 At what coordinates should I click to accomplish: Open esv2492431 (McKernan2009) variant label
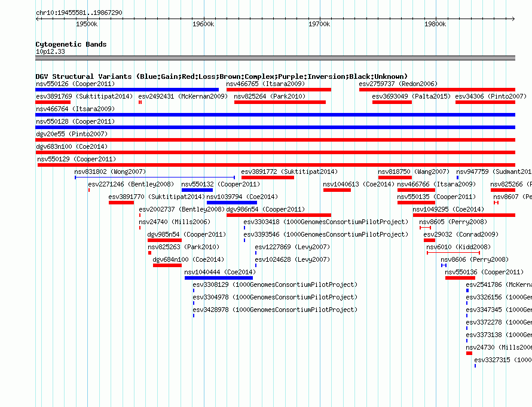pyautogui.click(x=183, y=96)
